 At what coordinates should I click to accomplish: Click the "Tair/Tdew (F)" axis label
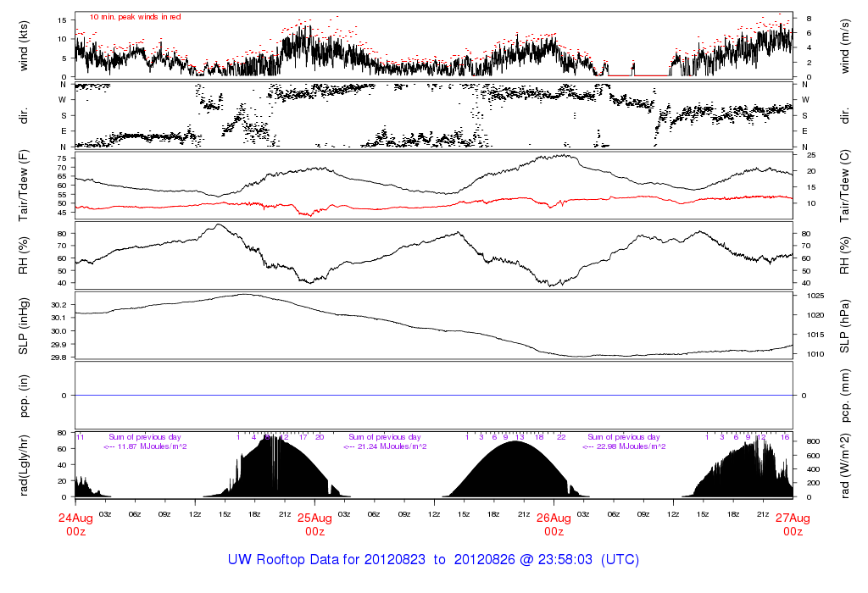click(25, 185)
